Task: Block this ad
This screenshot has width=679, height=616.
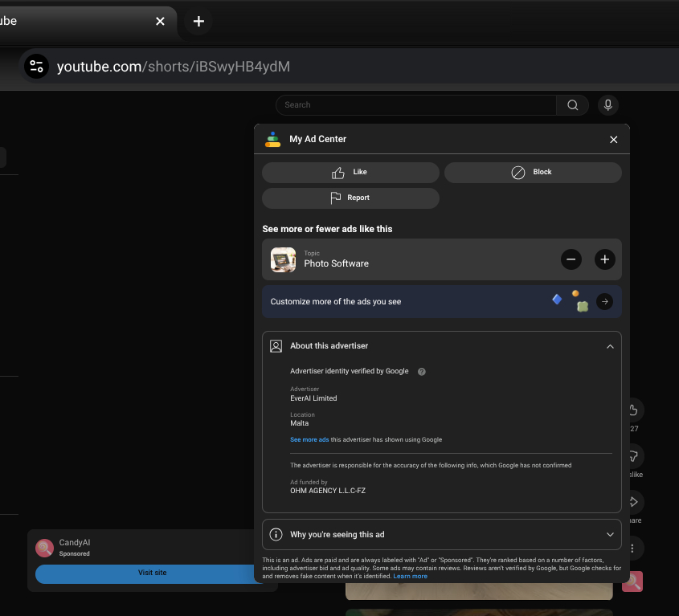Action: [533, 173]
